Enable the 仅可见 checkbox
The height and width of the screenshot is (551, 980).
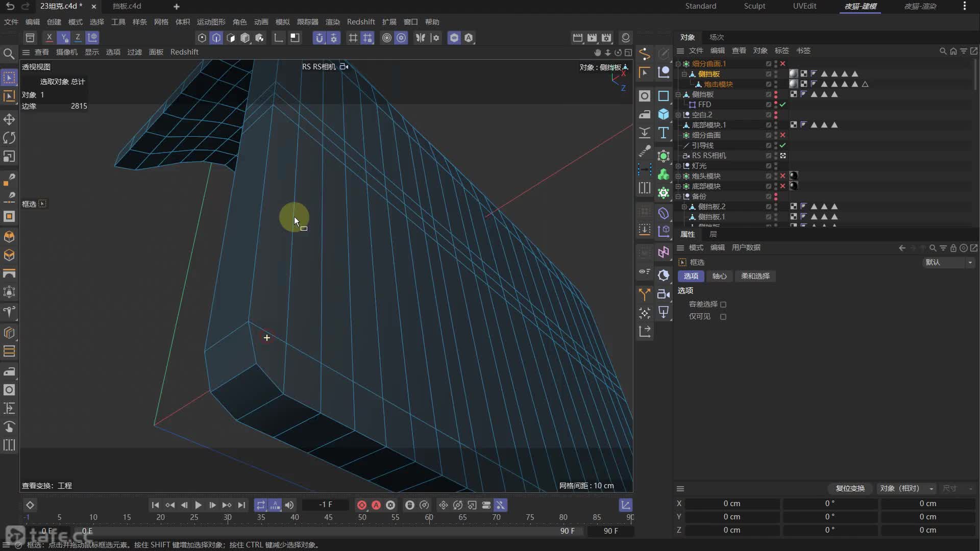pos(723,317)
